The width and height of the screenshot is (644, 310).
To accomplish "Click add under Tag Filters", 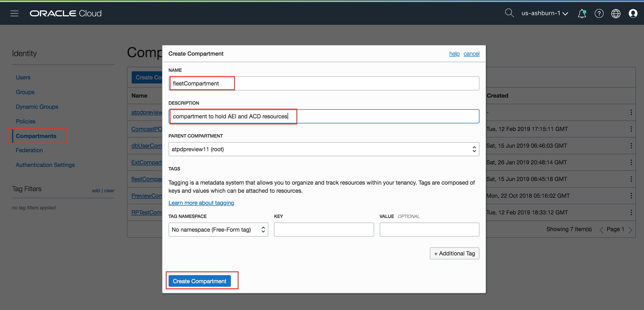I will point(96,191).
